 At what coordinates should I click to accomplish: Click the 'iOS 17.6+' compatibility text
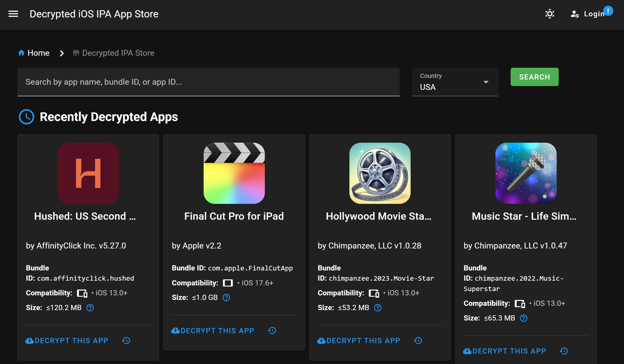257,283
